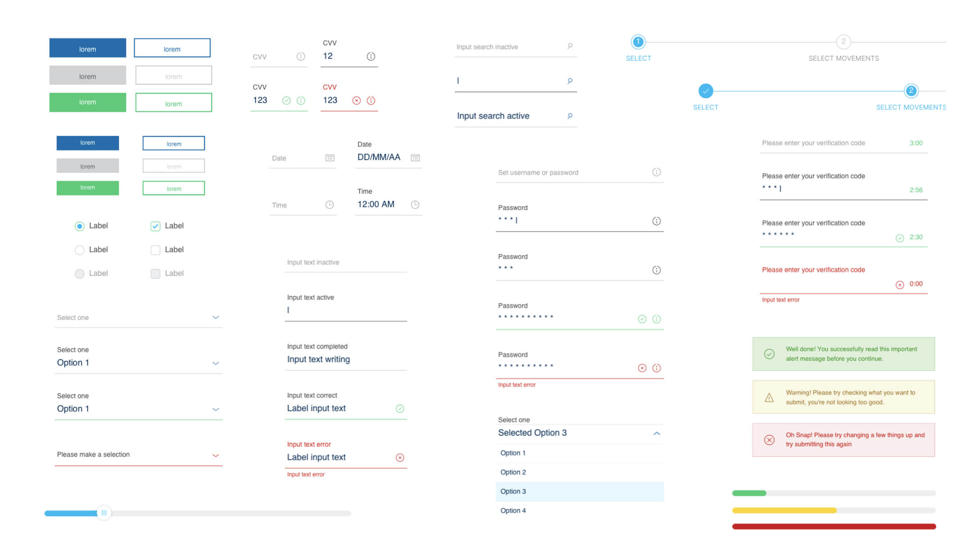Click step 2 circle in the first stepper

point(843,42)
